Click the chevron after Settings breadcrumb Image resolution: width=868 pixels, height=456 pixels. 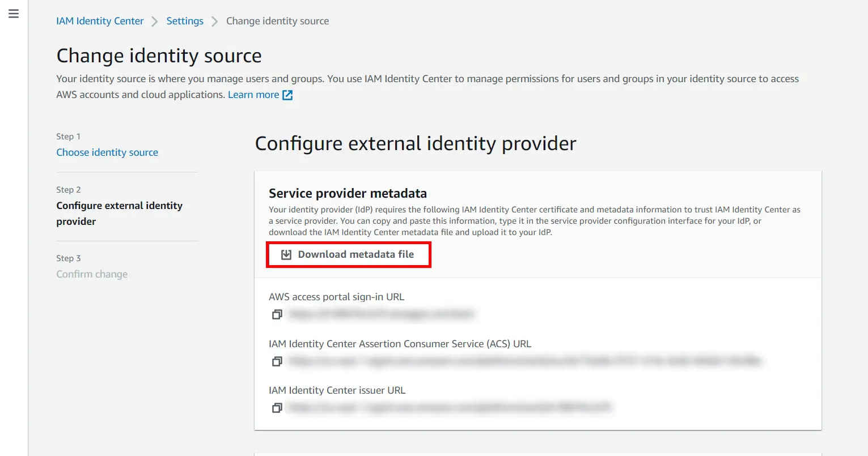(x=214, y=21)
